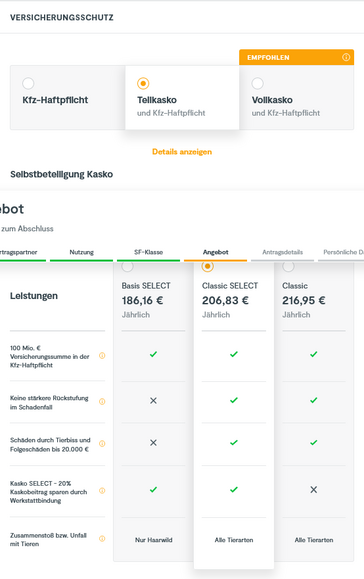This screenshot has width=364, height=579.
Task: Click Classic 216,95 € price card
Action: [314, 300]
